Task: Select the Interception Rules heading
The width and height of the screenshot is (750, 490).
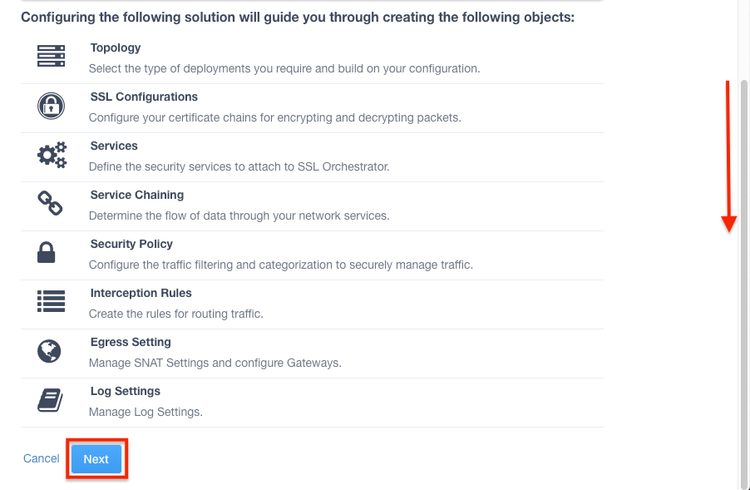Action: coord(141,293)
